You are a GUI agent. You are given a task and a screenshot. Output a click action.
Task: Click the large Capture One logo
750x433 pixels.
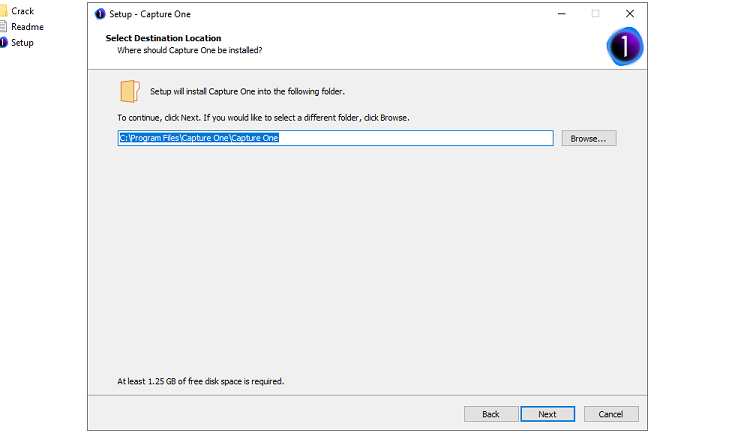pos(625,47)
